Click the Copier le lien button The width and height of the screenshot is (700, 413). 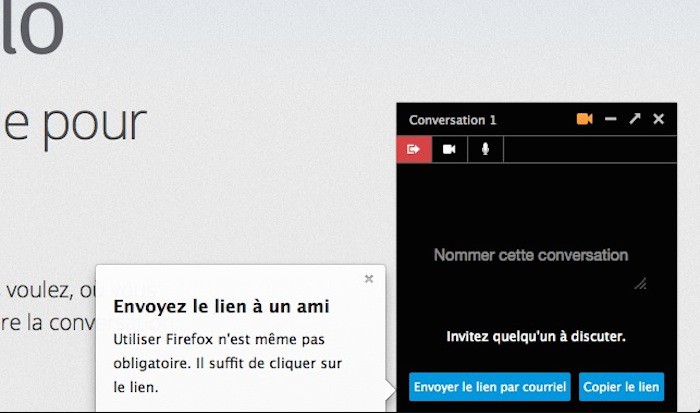[x=621, y=387]
